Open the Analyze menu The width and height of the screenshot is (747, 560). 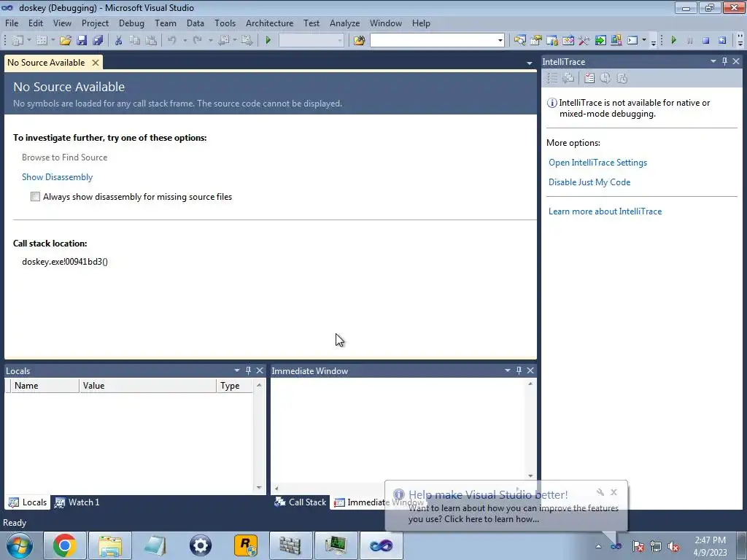[x=344, y=23]
